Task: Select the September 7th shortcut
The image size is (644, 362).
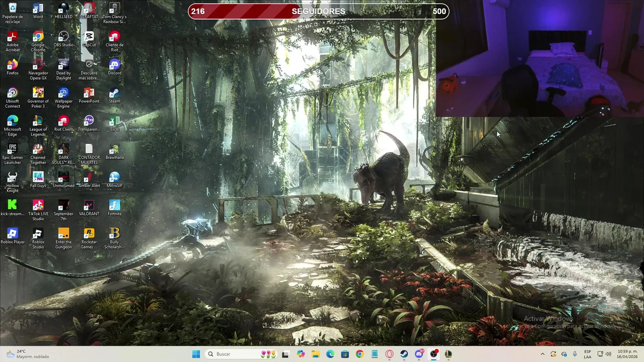Action: coord(63,210)
